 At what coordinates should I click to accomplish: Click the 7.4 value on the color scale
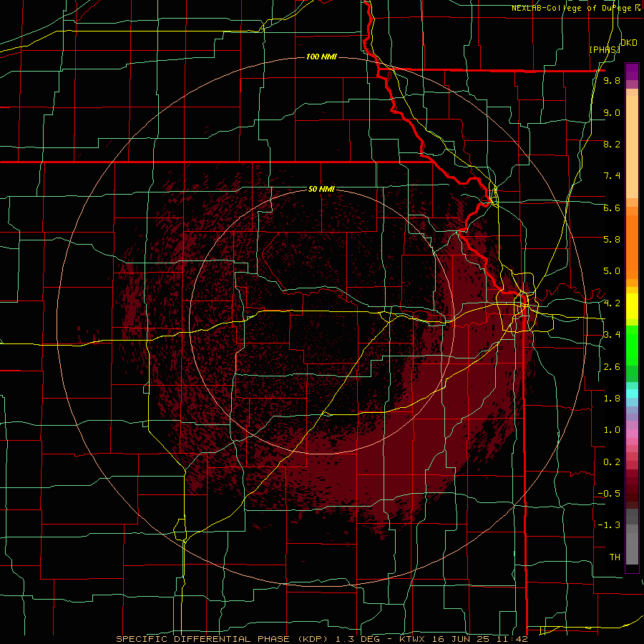coord(612,176)
